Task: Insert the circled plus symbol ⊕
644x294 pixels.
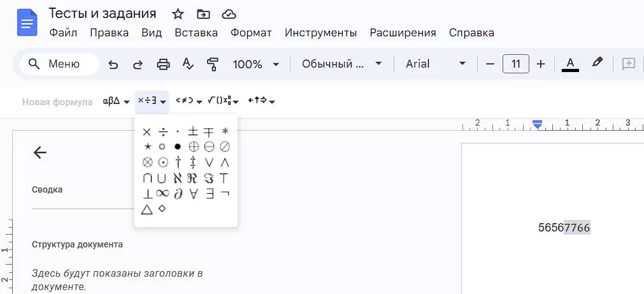Action: 194,147
